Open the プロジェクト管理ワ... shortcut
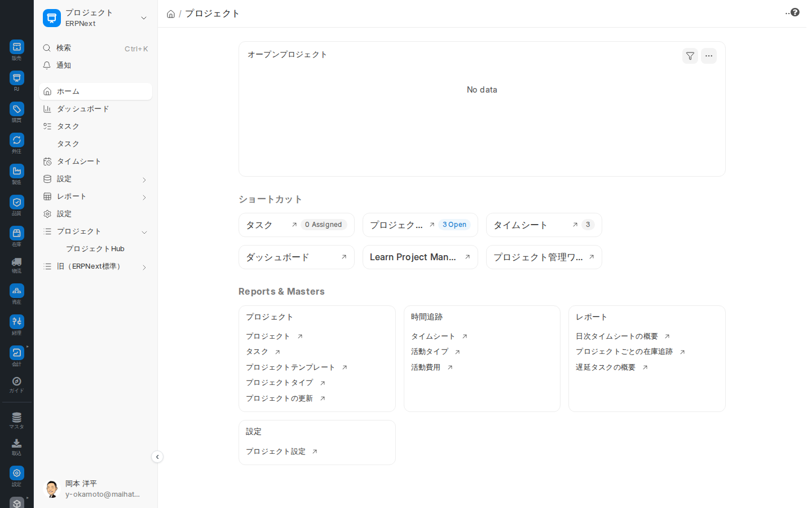The height and width of the screenshot is (508, 812). [x=544, y=257]
